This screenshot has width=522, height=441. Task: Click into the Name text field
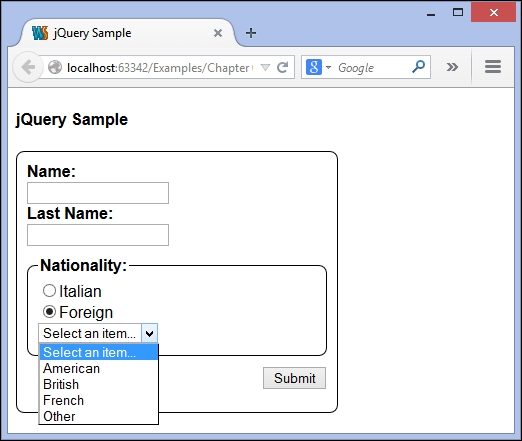point(98,193)
